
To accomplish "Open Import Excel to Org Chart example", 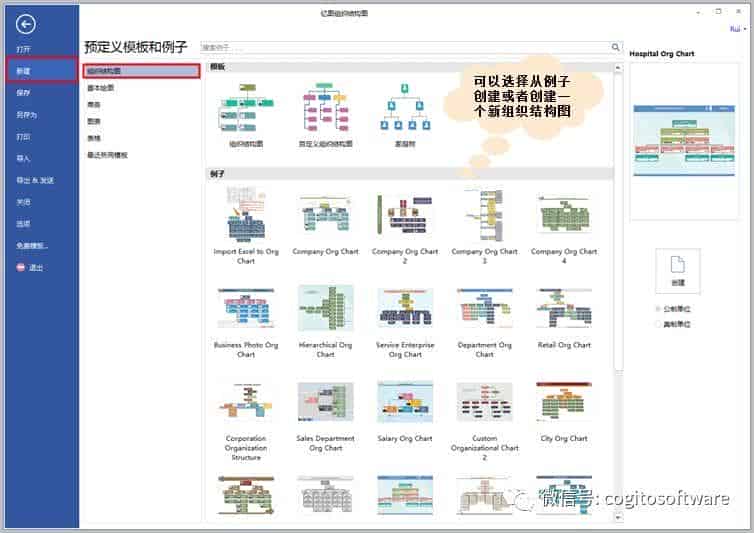I will (246, 225).
